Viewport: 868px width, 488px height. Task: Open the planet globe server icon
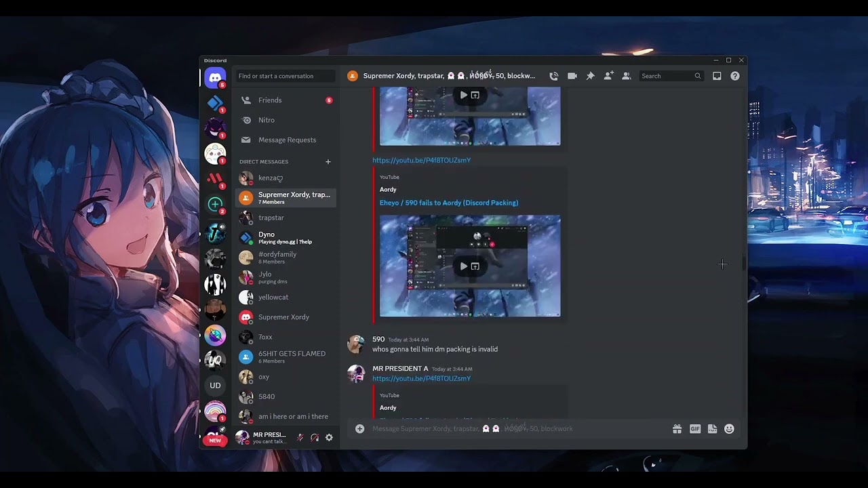[215, 335]
